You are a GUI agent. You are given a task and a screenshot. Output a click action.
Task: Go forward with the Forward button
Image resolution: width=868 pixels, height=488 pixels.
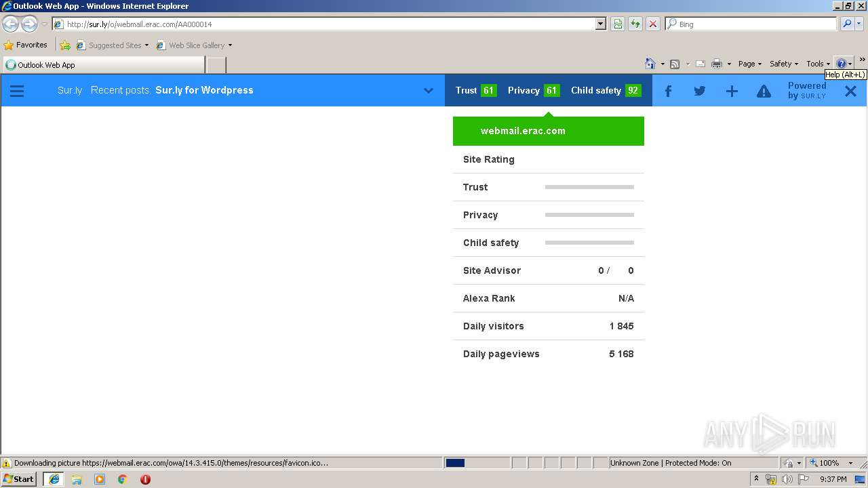point(29,24)
